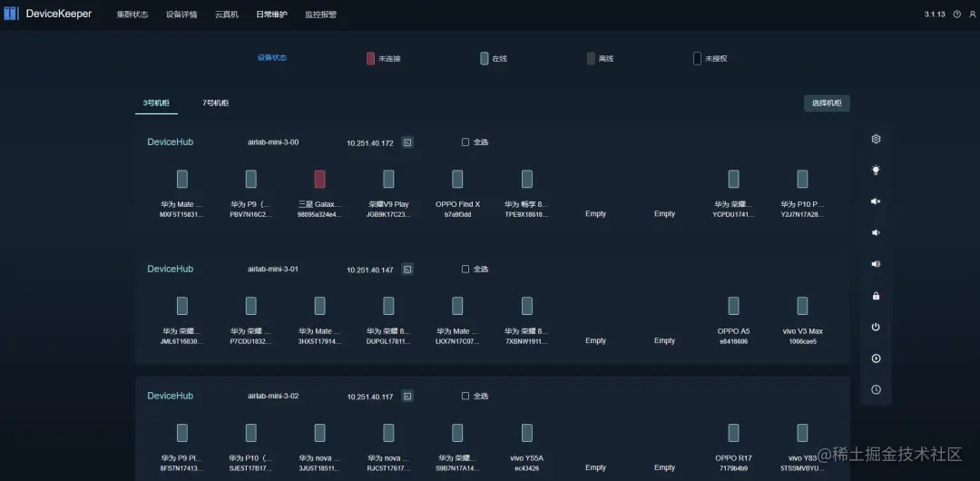Screen dimensions: 980x481
Task: Open terminal icon next to 10.251.40.147
Action: (407, 270)
